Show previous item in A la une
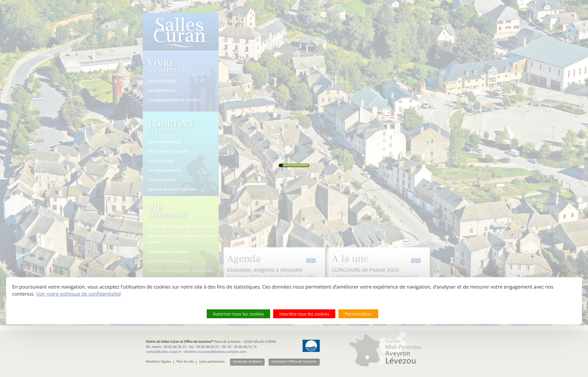The height and width of the screenshot is (377, 588). pyautogui.click(x=413, y=261)
